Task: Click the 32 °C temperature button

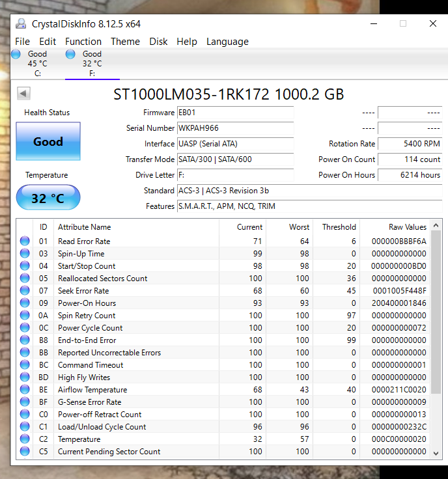Action: point(48,198)
